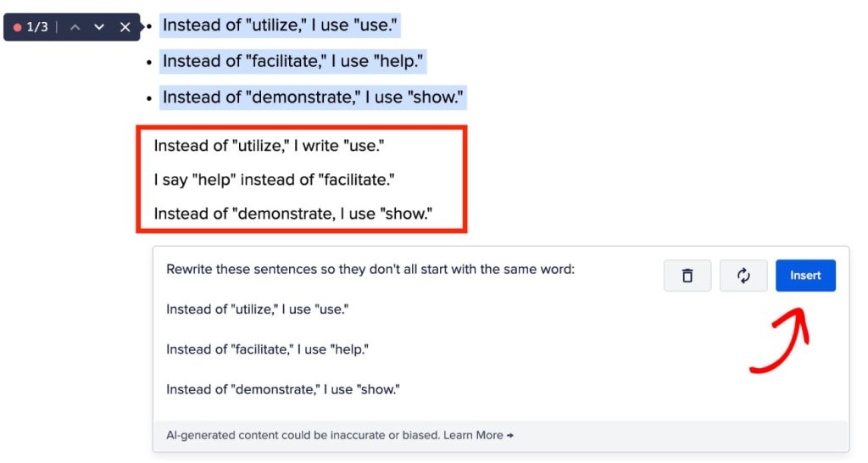This screenshot has width=868, height=463.
Task: Go to next item with down chevron
Action: 99,27
